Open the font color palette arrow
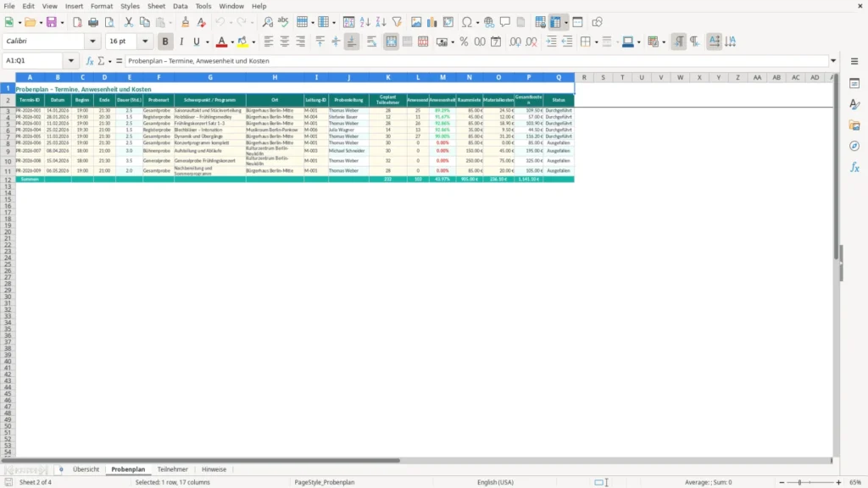The image size is (868, 488). tap(232, 42)
